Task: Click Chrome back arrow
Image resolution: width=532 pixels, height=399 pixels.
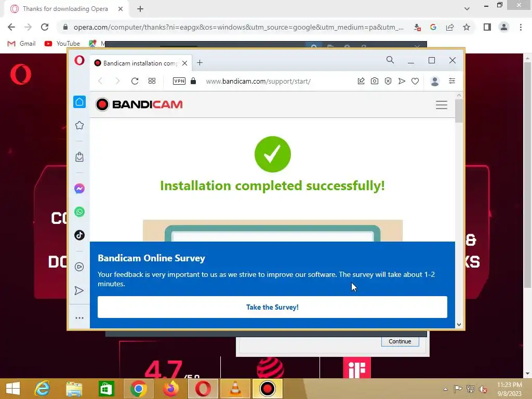Action: [x=11, y=27]
